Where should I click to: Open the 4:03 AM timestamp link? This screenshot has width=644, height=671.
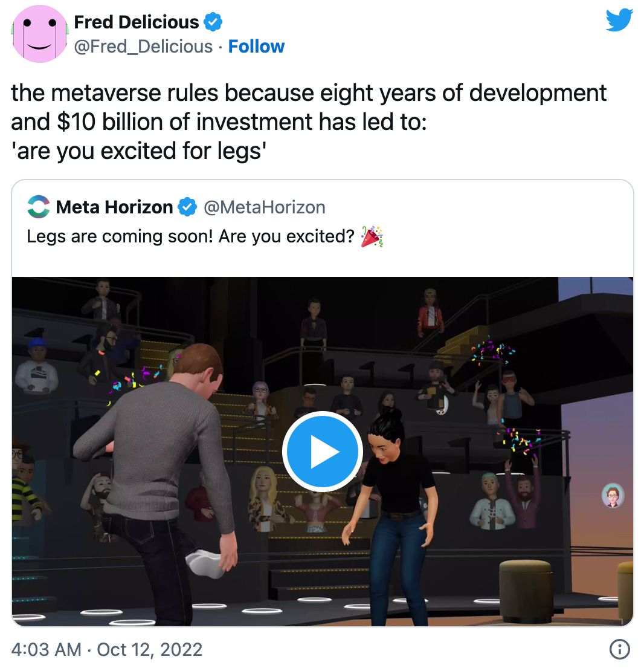click(46, 649)
